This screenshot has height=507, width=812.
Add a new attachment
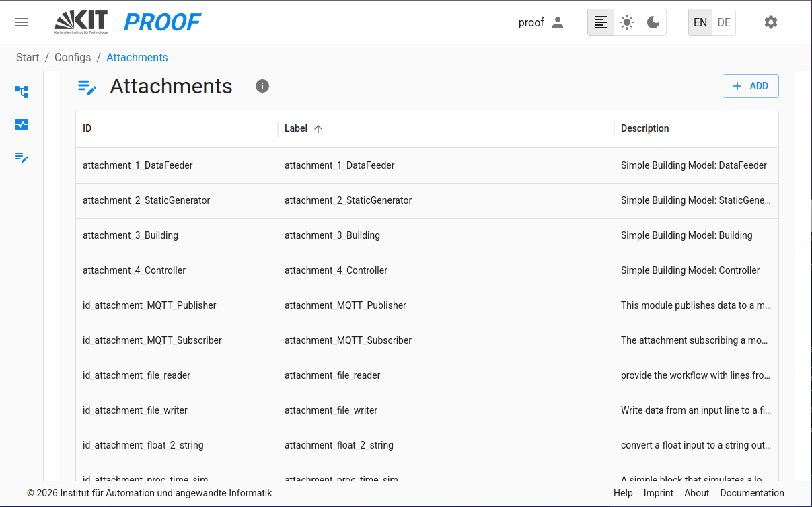click(751, 86)
